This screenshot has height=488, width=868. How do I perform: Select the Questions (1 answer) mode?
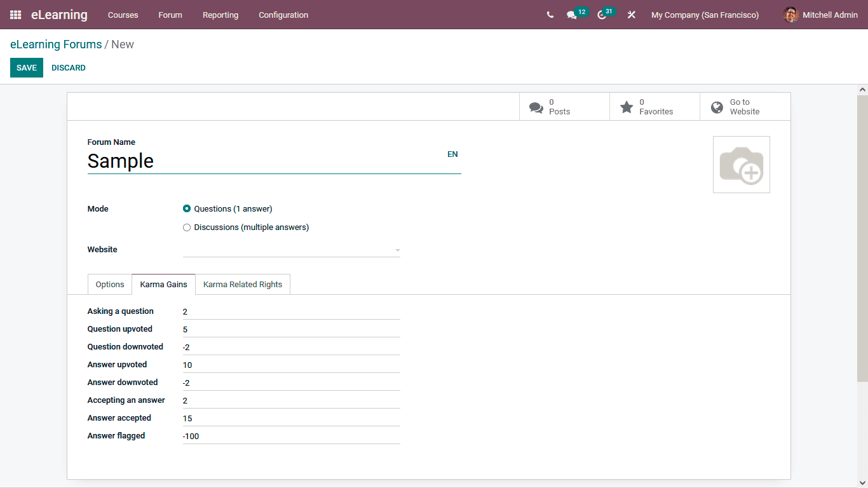[187, 208]
